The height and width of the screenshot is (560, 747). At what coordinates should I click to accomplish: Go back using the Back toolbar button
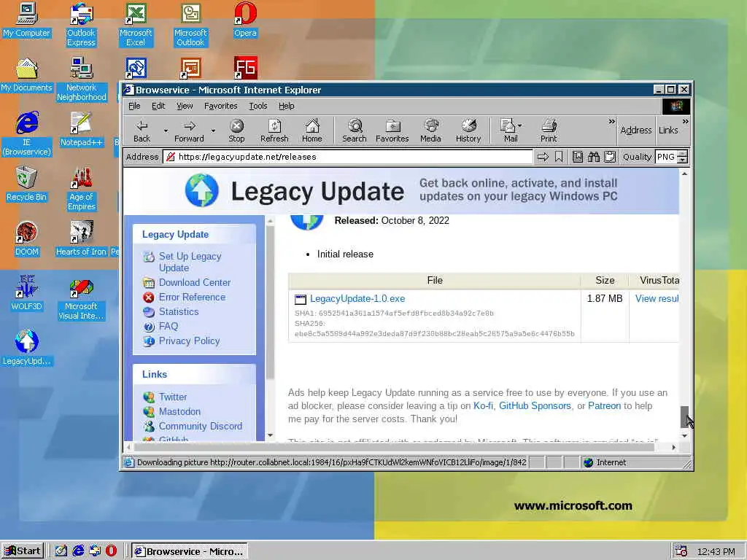click(x=142, y=131)
